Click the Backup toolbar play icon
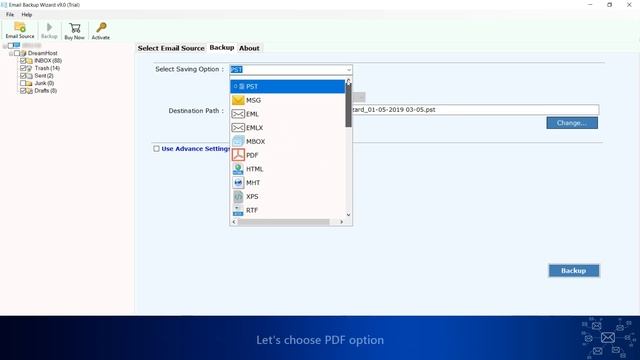640x360 pixels. tap(49, 27)
